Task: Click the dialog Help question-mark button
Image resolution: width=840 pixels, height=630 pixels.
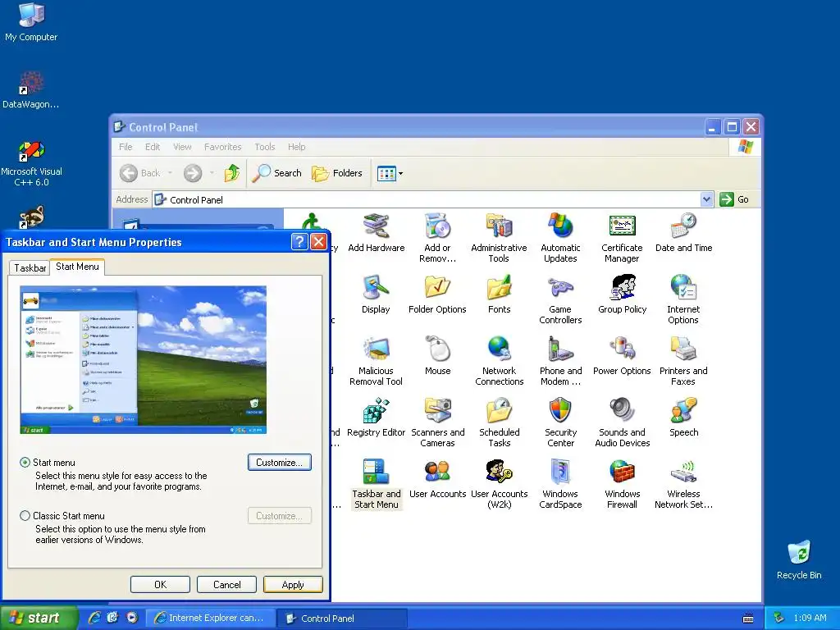Action: pos(299,242)
